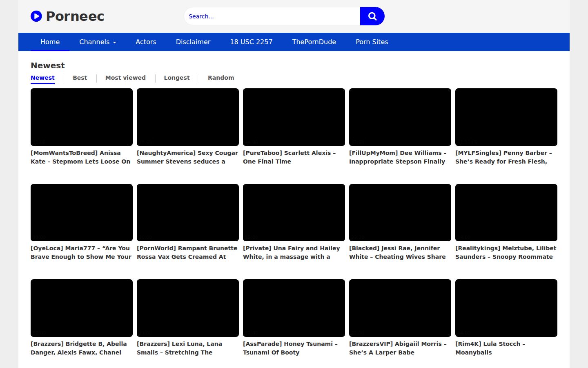This screenshot has width=588, height=368.
Task: Click the magnifying glass search button
Action: tap(372, 16)
